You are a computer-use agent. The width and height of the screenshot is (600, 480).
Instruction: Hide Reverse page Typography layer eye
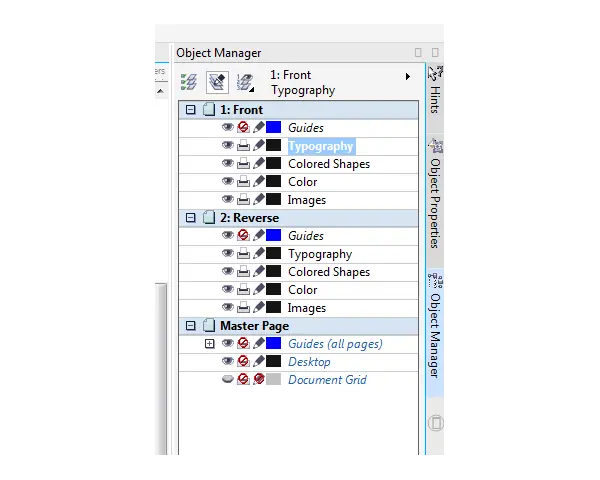(x=228, y=253)
